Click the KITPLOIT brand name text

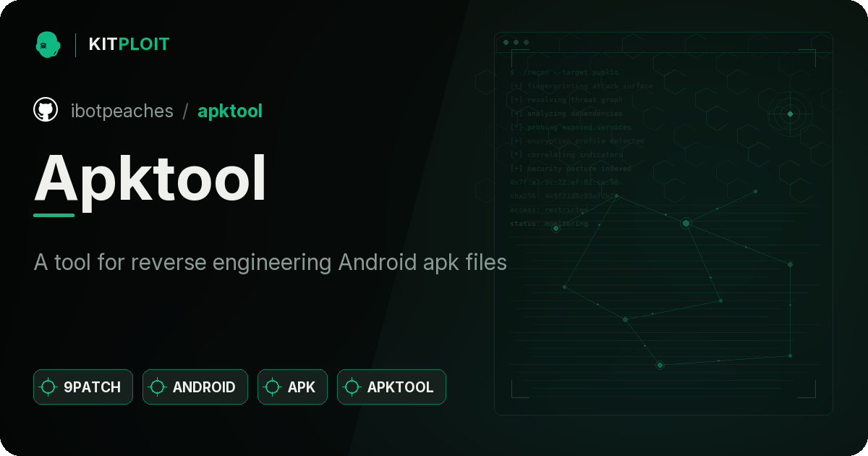pos(129,44)
